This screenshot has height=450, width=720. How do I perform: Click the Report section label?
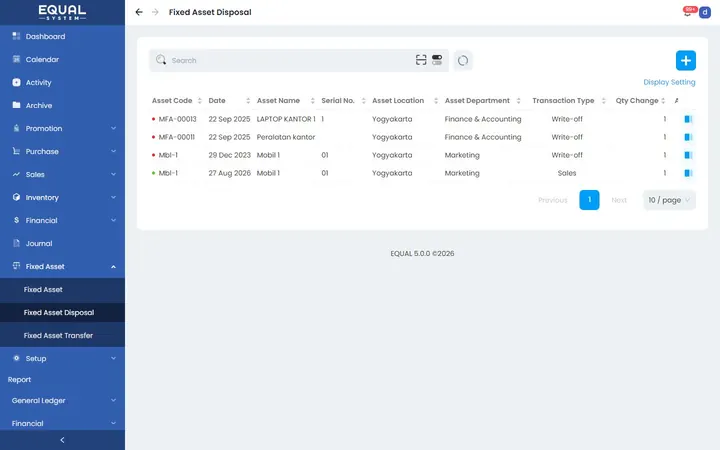19,380
